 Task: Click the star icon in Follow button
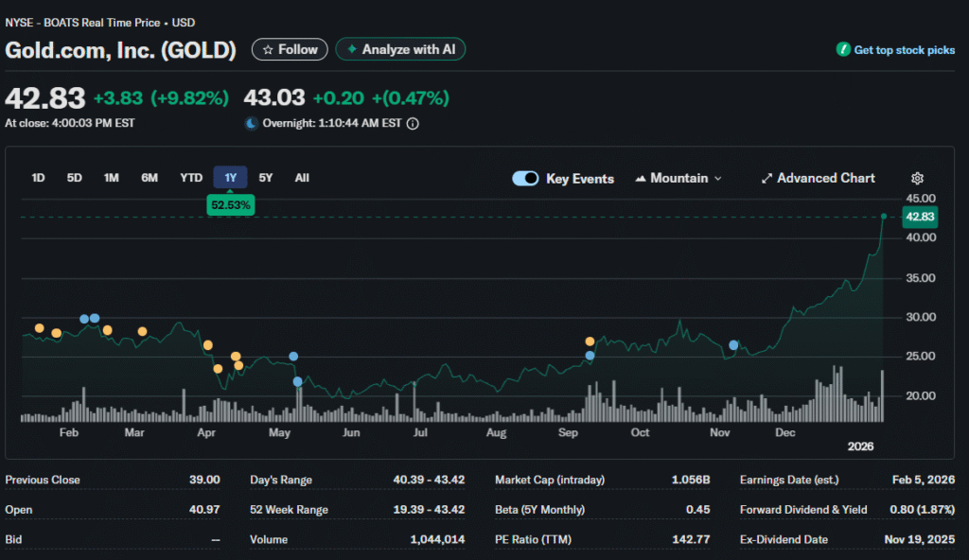[x=268, y=49]
